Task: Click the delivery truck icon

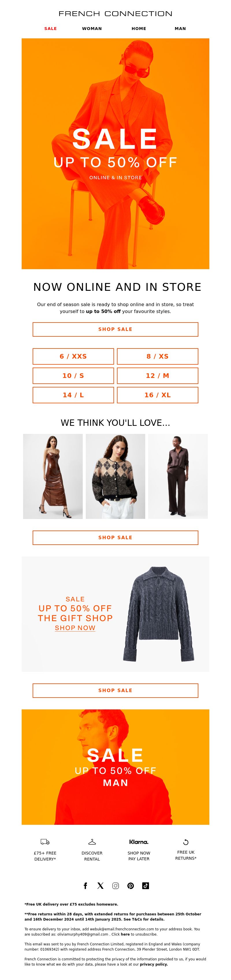Action: coord(45,842)
